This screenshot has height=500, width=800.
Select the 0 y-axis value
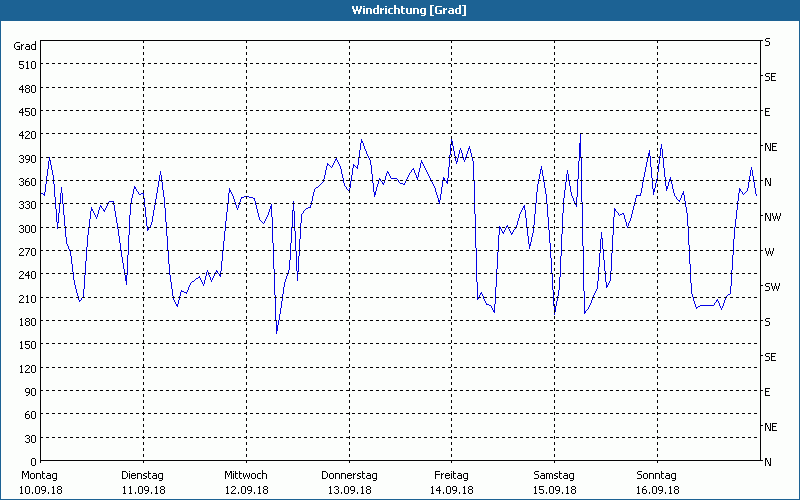pos(34,462)
